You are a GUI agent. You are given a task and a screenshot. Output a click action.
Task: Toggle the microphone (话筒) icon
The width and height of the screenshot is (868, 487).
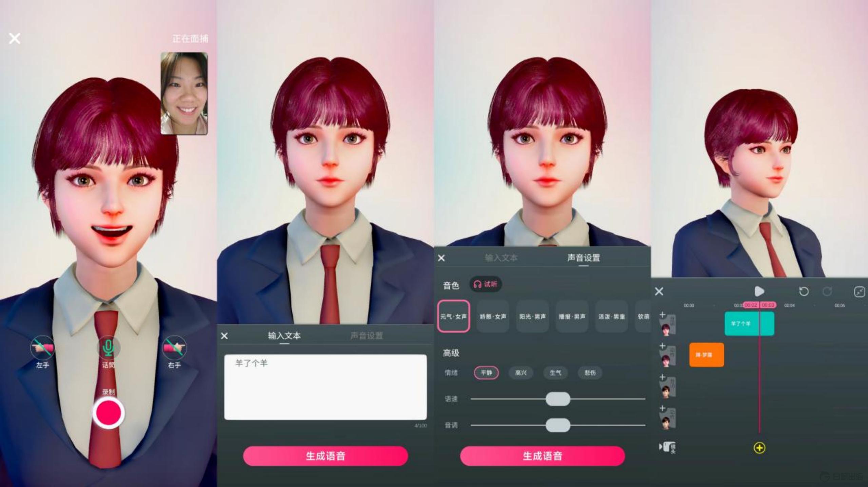(108, 348)
